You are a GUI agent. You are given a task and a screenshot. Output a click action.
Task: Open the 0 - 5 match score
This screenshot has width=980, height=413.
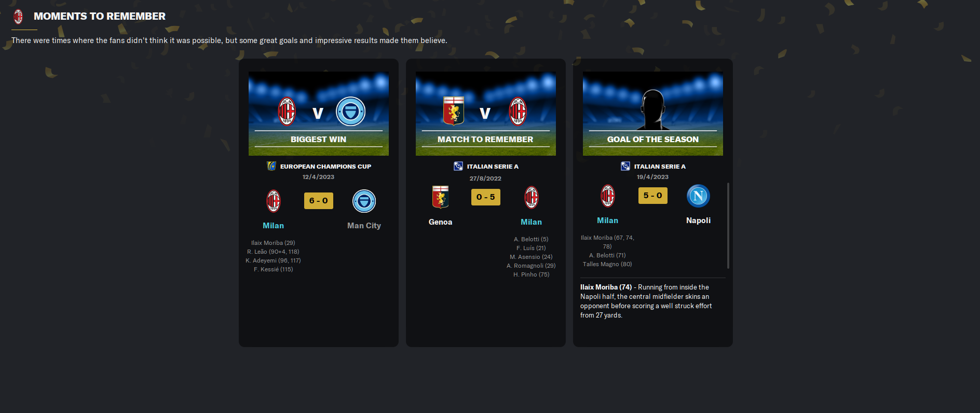486,197
